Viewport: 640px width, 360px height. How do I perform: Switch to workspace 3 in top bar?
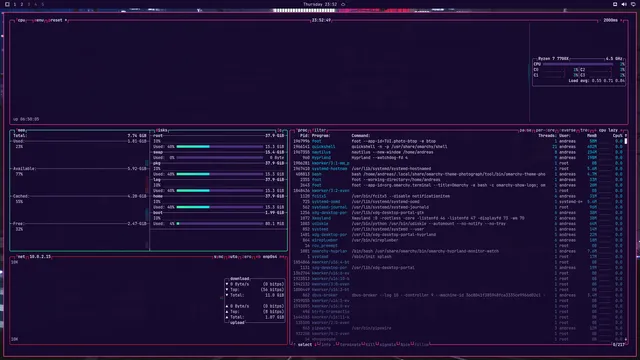(x=29, y=4)
